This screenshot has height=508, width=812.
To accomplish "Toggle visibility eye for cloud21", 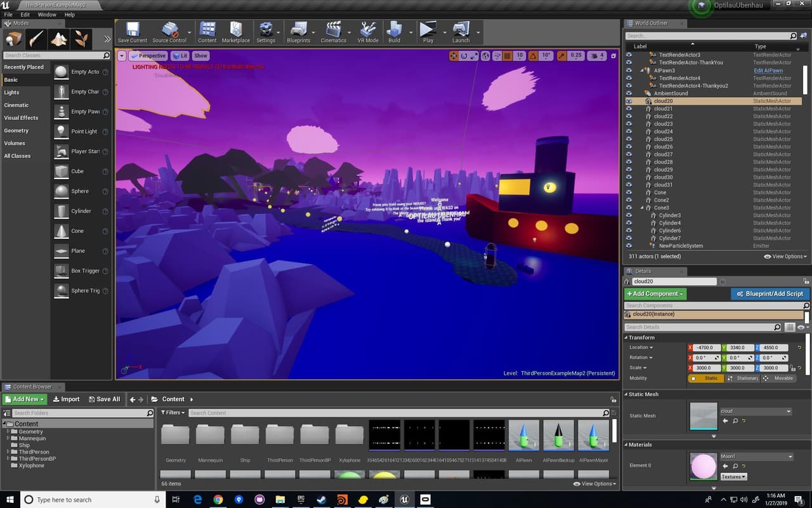I will tap(629, 109).
